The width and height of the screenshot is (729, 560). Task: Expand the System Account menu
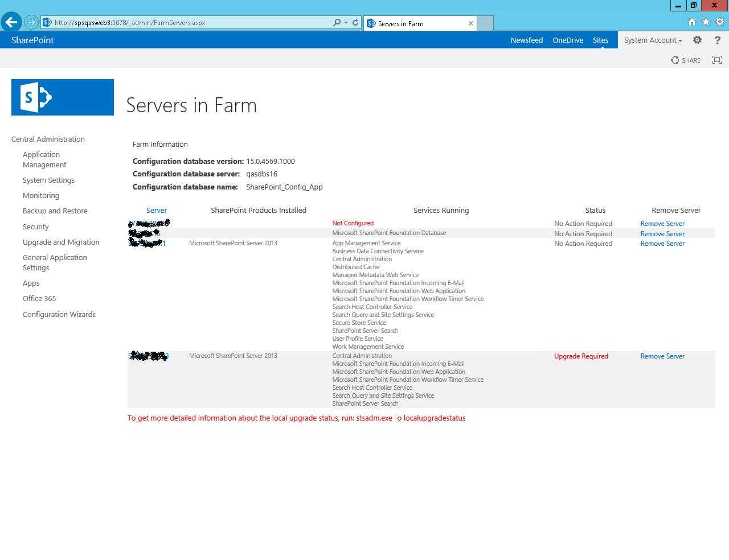653,40
